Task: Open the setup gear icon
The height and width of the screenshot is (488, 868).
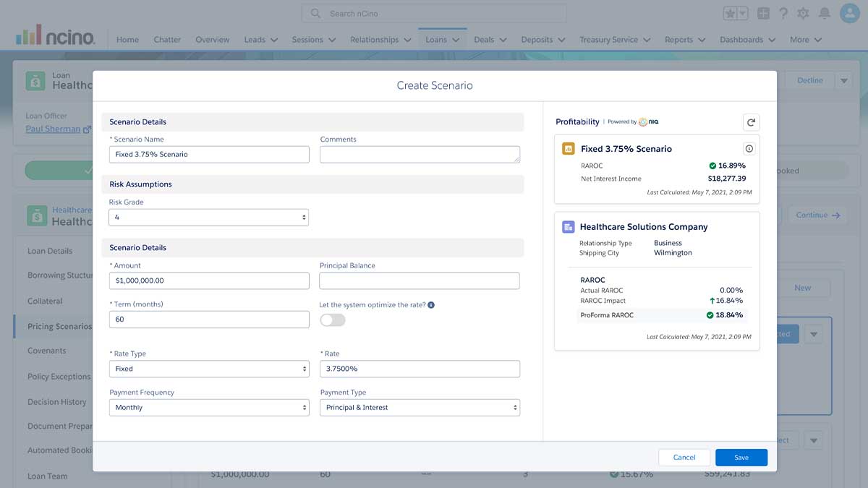Action: (x=803, y=14)
